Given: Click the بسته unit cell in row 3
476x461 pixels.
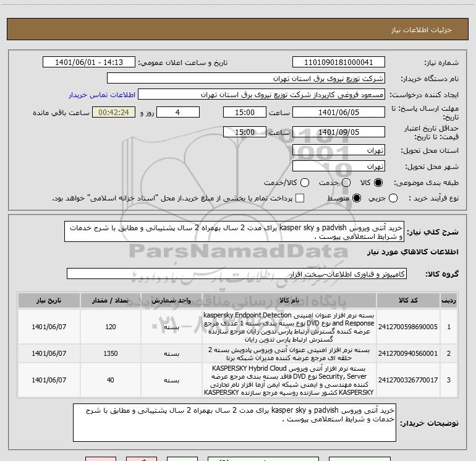Looking at the screenshot, I should point(171,380).
